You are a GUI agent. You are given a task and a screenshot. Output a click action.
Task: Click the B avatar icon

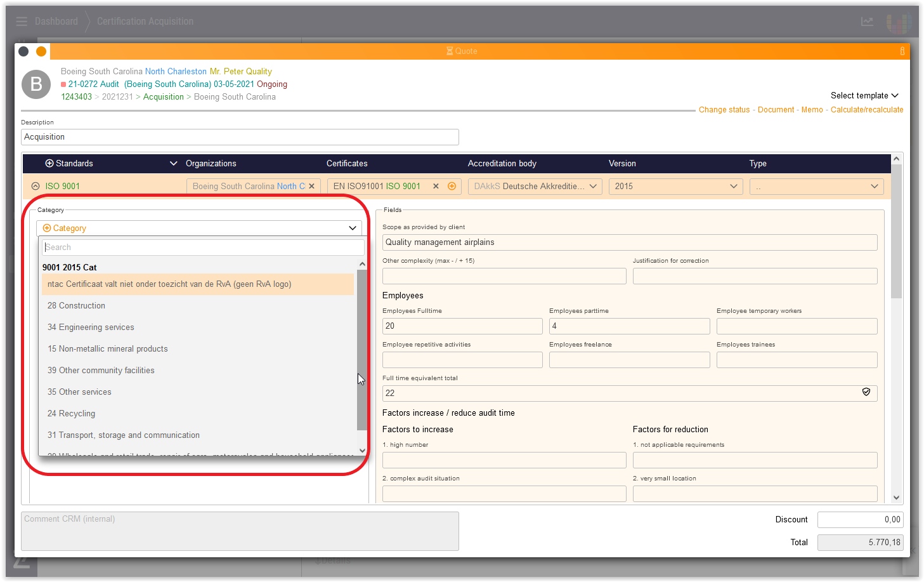pos(36,84)
